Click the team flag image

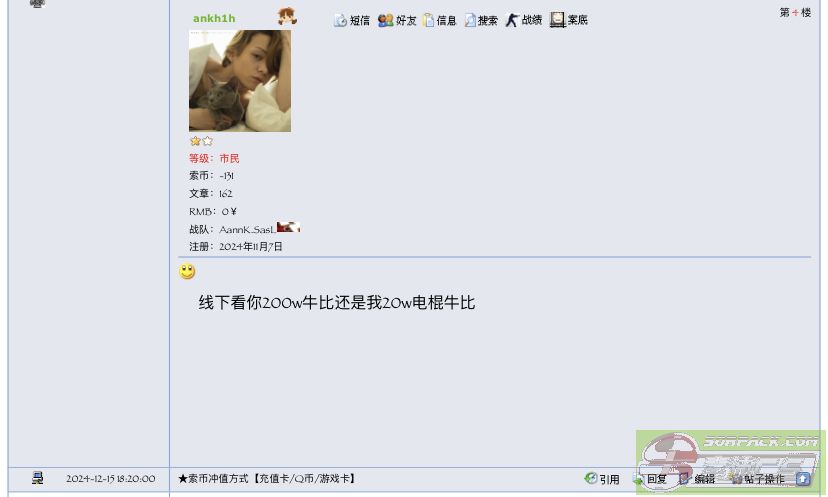[x=288, y=227]
